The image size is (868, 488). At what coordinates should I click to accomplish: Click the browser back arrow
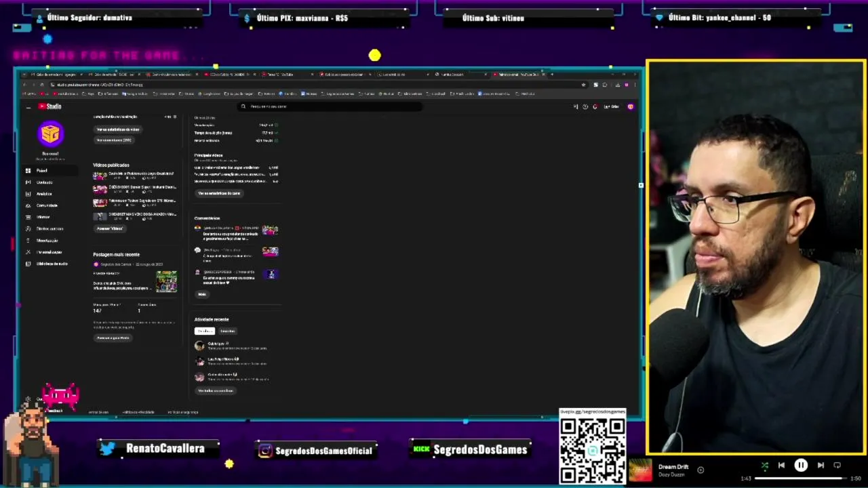point(24,85)
